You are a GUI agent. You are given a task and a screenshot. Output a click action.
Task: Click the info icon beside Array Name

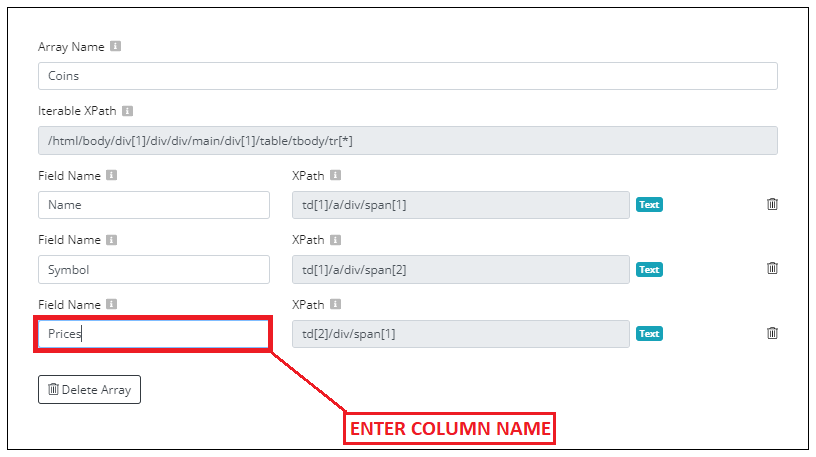click(x=116, y=46)
